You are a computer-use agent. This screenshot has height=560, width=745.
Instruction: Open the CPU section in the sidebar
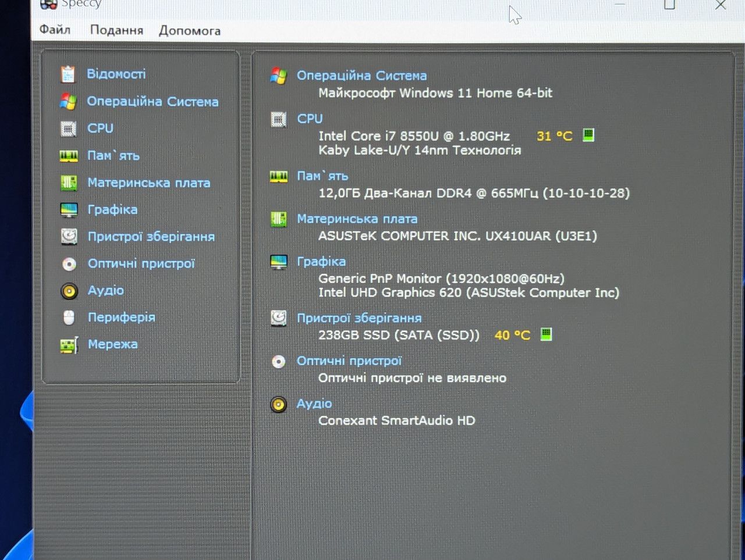(100, 128)
